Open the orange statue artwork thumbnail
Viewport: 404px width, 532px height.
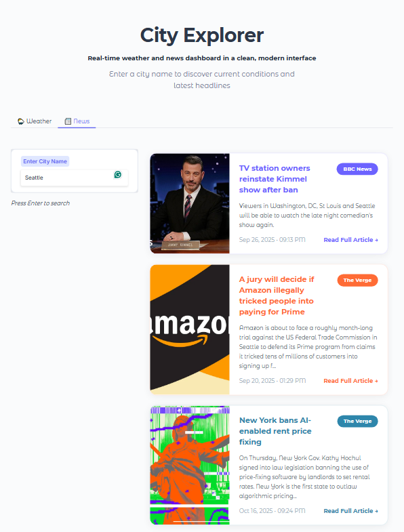(190, 465)
